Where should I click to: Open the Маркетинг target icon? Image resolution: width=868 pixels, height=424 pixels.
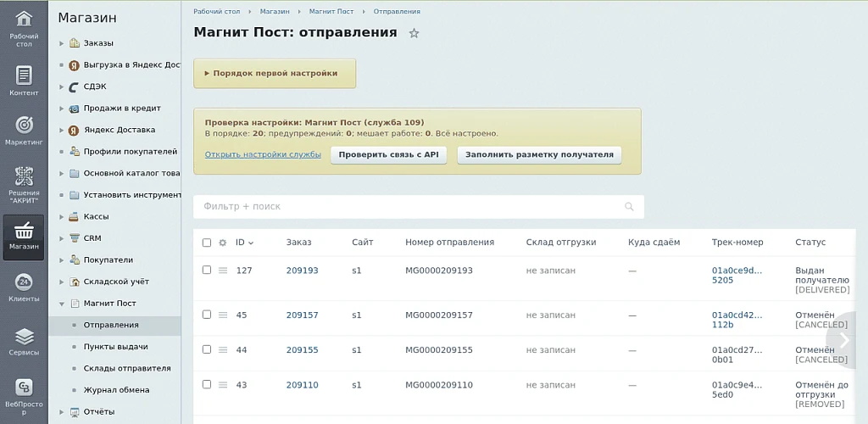24,125
